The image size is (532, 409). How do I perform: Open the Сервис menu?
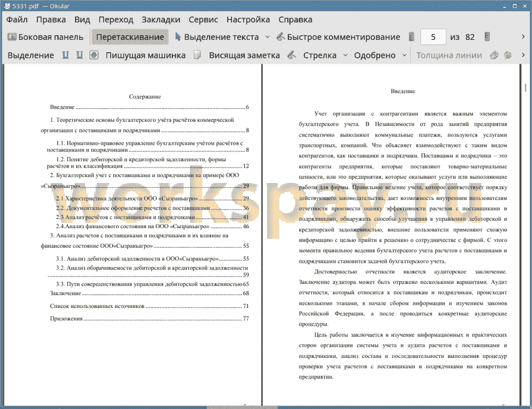203,20
